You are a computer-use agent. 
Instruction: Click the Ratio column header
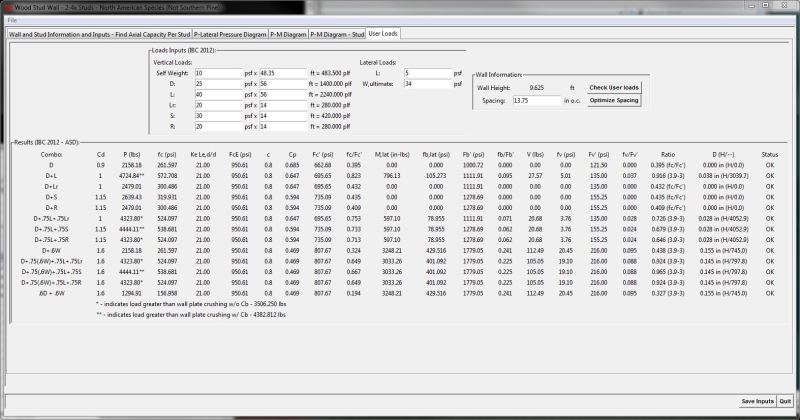tap(668, 154)
